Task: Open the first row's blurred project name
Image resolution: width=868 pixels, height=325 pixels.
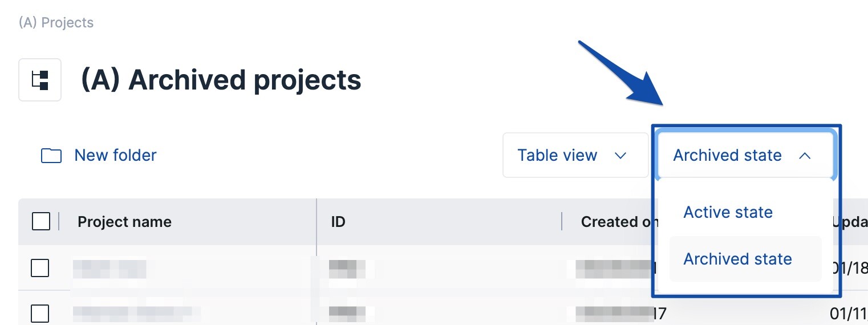Action: pyautogui.click(x=109, y=268)
